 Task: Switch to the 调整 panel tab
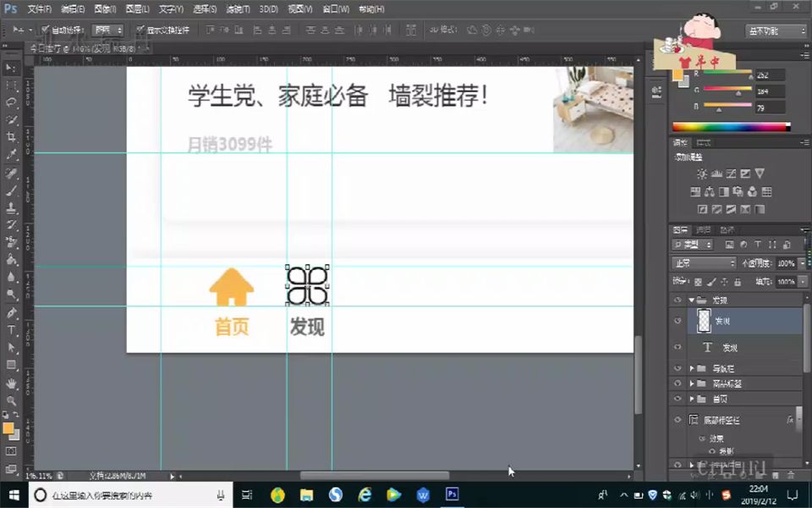(x=681, y=141)
